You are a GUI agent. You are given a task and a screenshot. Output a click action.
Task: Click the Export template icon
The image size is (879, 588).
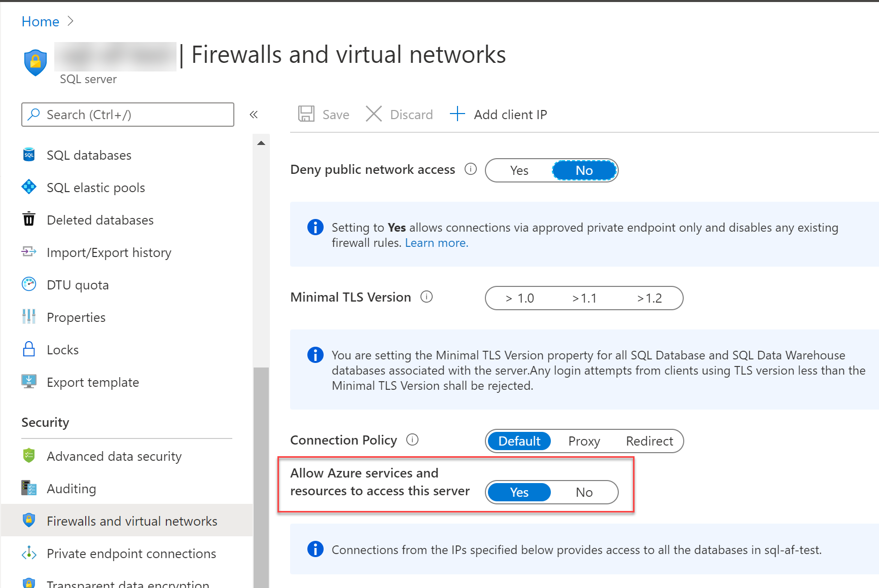29,382
